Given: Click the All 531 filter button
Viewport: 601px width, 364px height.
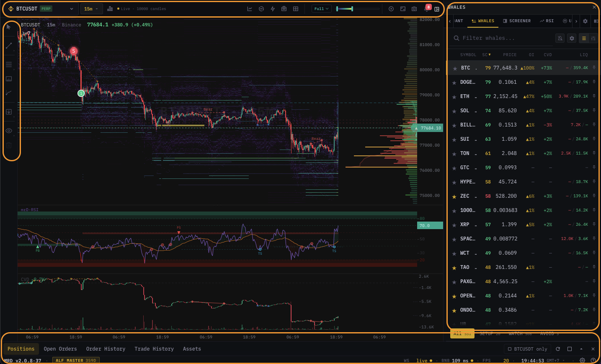Looking at the screenshot, I should (462, 334).
